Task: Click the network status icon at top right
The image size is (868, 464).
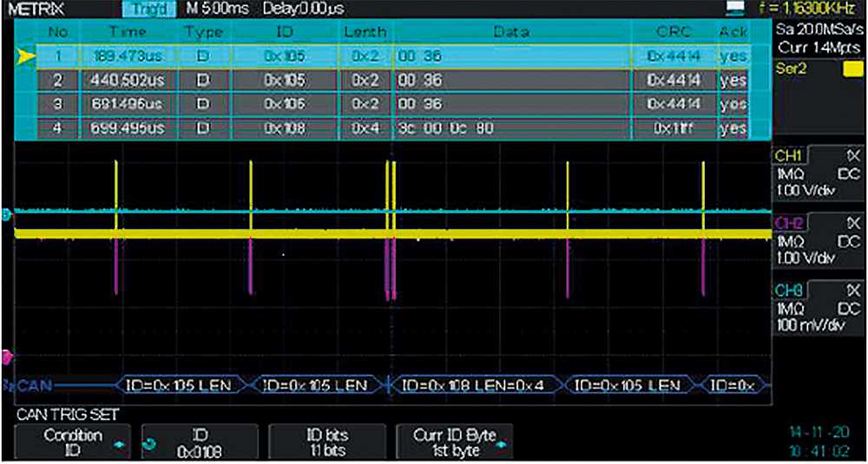Action: click(736, 9)
